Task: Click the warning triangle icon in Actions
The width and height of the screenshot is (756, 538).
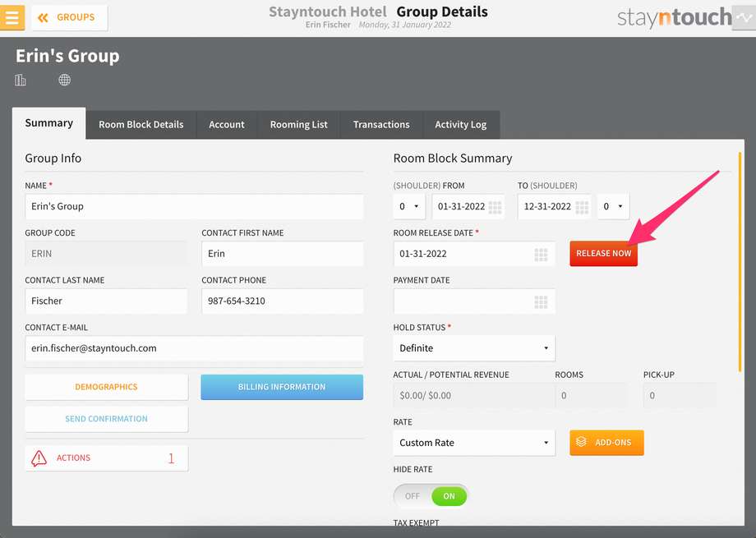Action: coord(39,458)
